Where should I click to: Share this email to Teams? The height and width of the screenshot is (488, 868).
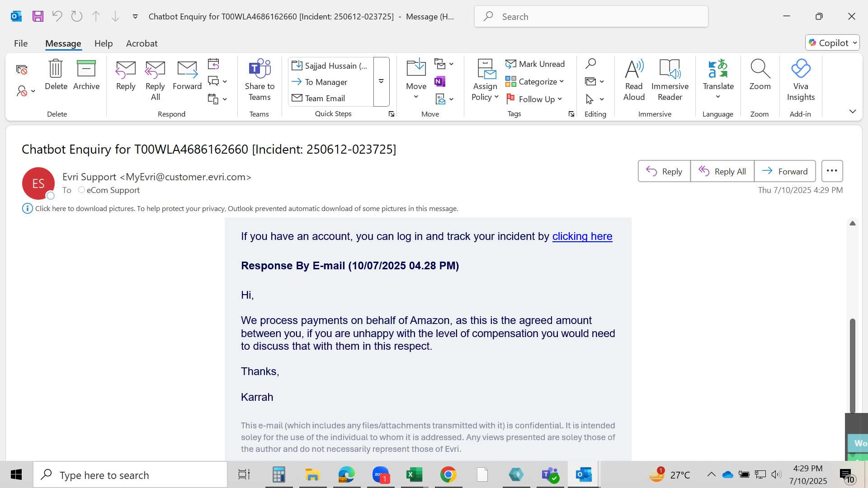(259, 80)
